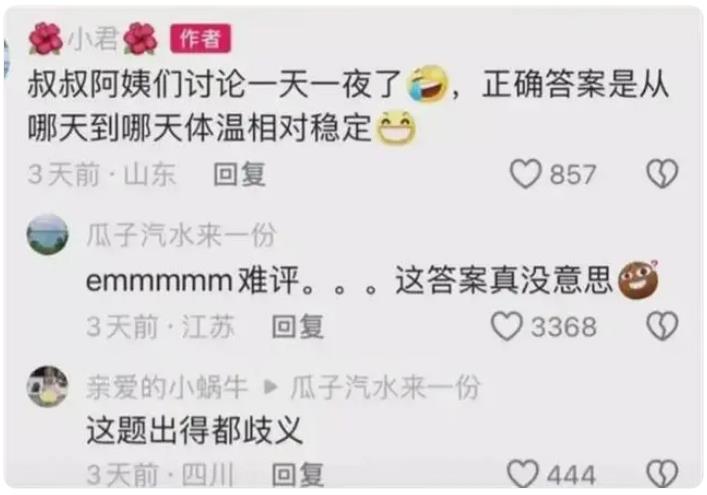Select comment text emmmmm难评
This screenshot has width=707, height=495.
tap(193, 280)
